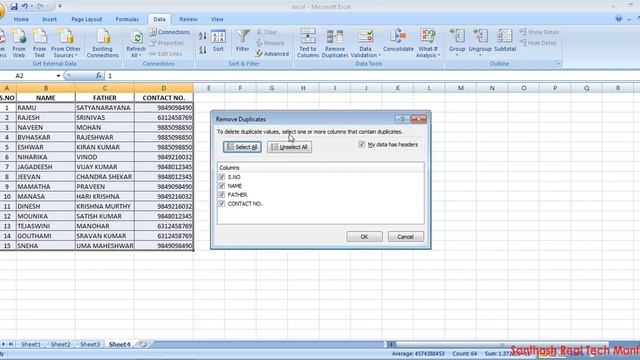Switch to Sheet1 worksheet tab
The width and height of the screenshot is (640, 360).
(31, 344)
